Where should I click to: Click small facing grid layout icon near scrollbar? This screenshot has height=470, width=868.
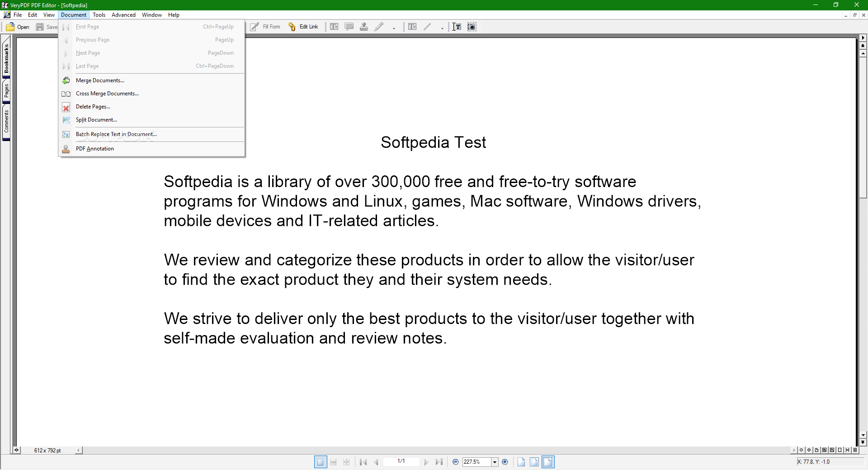[855, 450]
